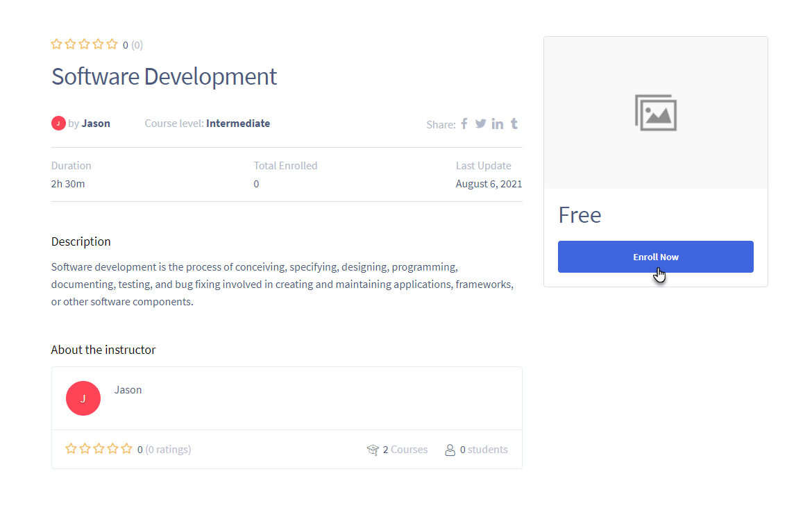Screen dimensions: 812x510
Task: Share course on Facebook icon
Action: tap(464, 124)
